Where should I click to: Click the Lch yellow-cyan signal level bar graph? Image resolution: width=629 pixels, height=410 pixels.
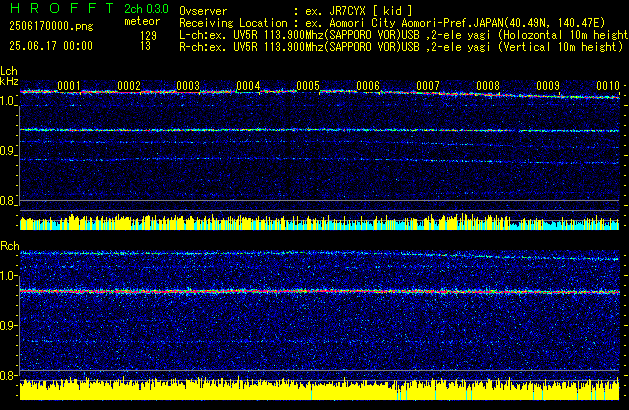point(320,222)
